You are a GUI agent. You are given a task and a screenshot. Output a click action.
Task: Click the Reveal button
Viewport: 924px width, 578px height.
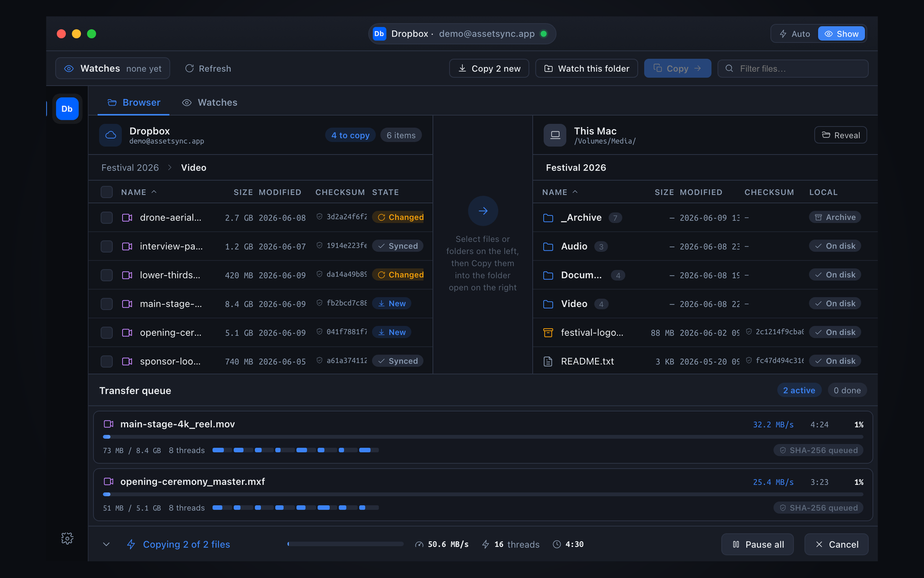tap(841, 135)
